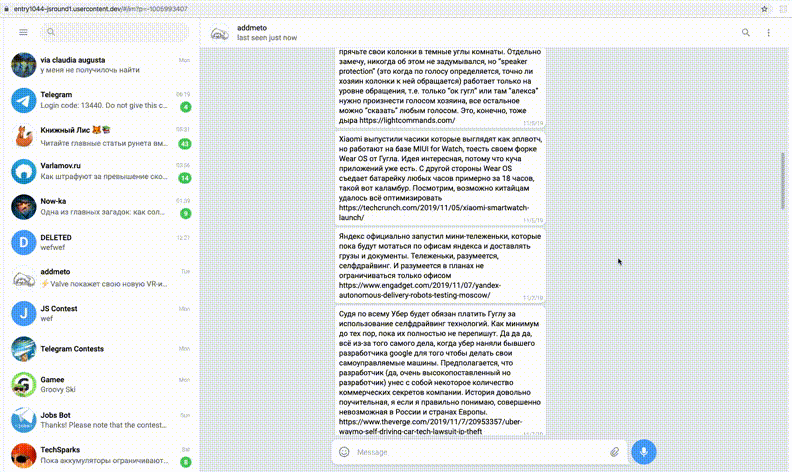Click the Книжный Лис fox avatar
Screen dimensions: 792x472
[24, 136]
